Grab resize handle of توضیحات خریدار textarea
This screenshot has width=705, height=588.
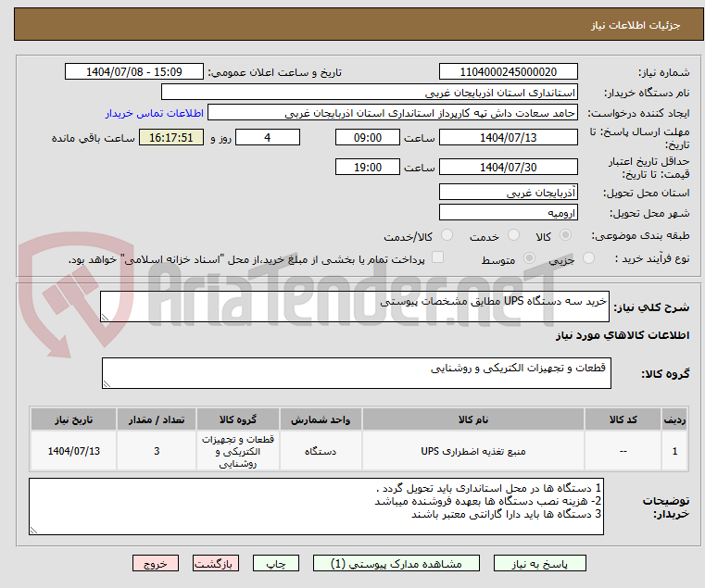coord(33,531)
